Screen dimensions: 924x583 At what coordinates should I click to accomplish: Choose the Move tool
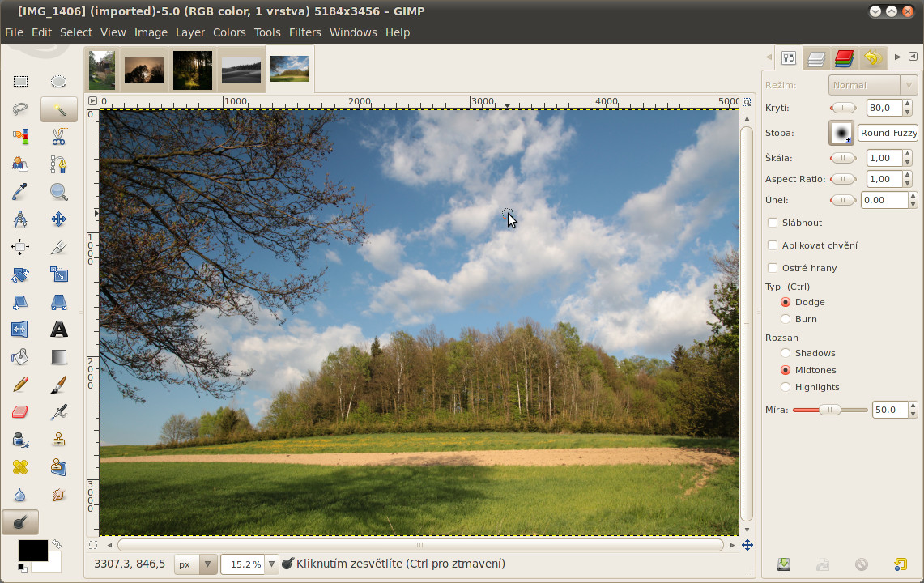pyautogui.click(x=58, y=219)
